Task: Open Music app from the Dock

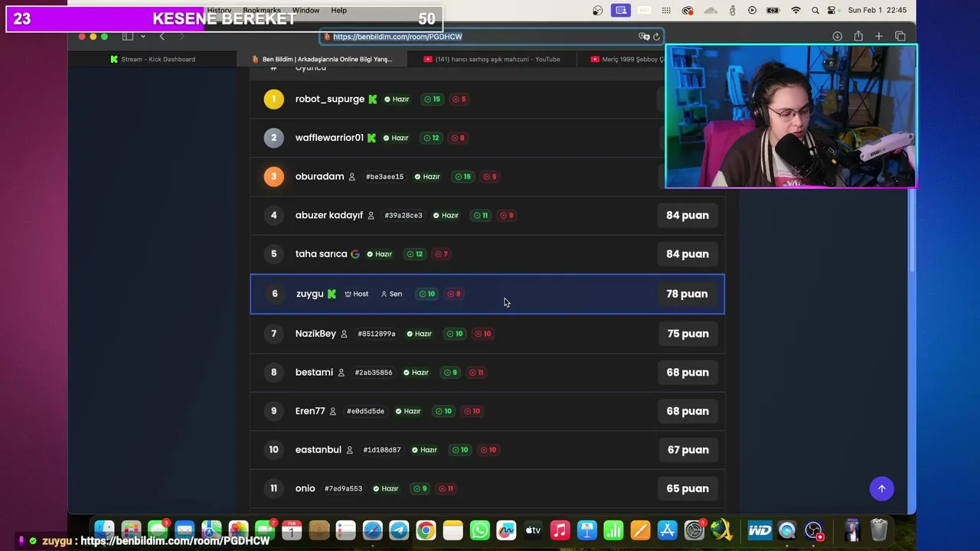Action: [x=560, y=530]
